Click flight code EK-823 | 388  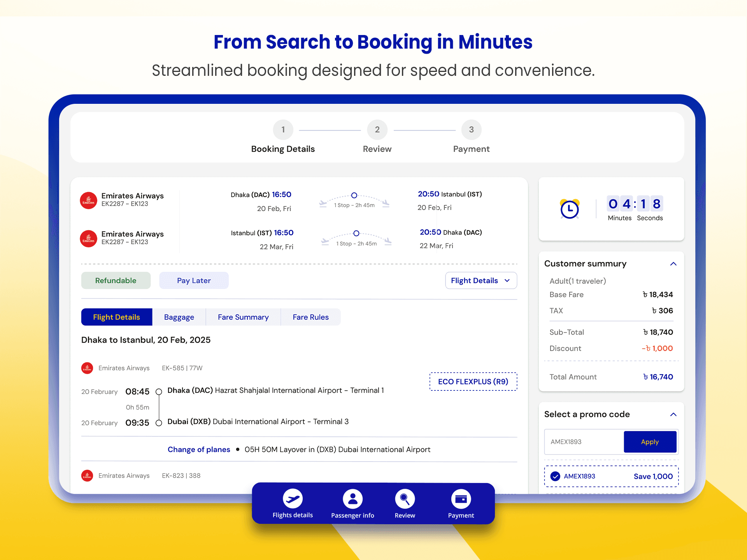point(181,476)
